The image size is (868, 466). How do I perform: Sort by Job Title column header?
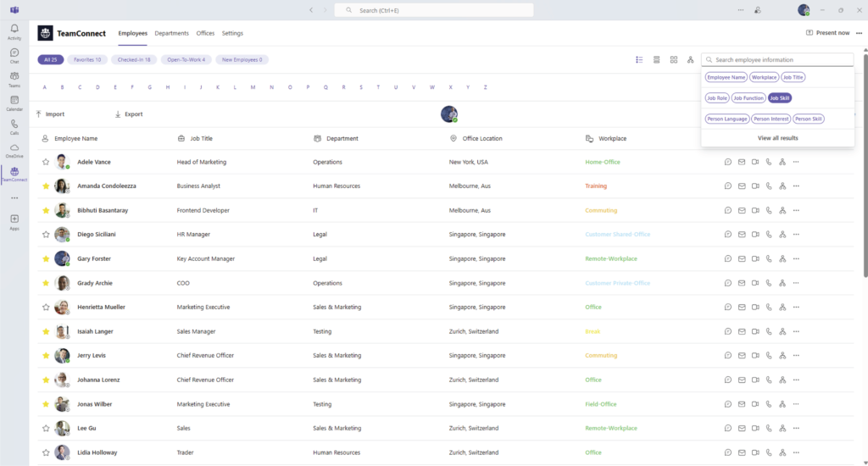pyautogui.click(x=202, y=138)
